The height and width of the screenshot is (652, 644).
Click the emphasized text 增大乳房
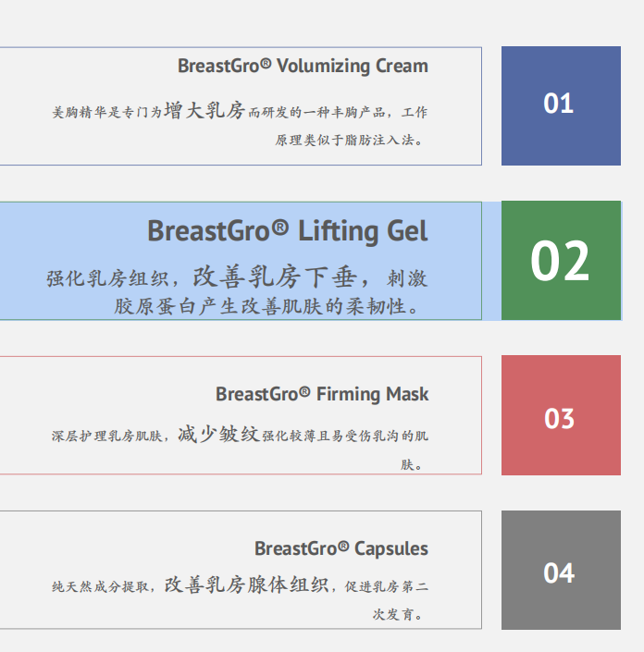[204, 112]
